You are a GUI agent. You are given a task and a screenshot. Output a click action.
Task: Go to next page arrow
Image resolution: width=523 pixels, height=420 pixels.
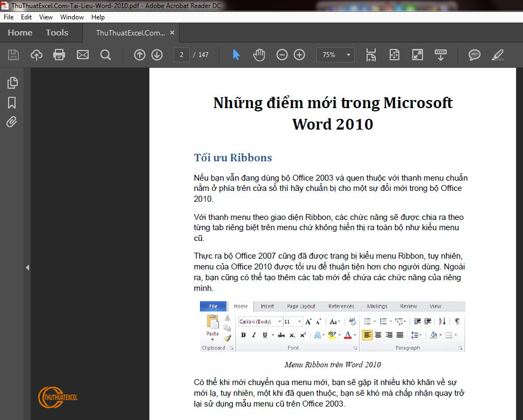tap(157, 55)
